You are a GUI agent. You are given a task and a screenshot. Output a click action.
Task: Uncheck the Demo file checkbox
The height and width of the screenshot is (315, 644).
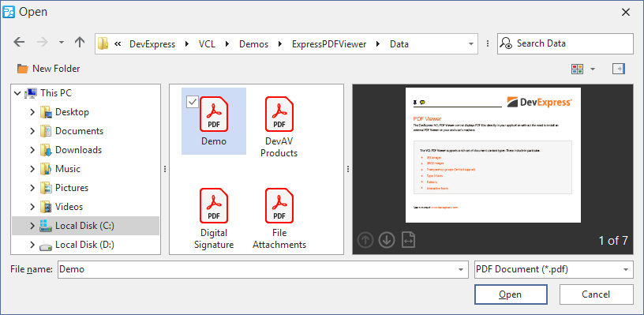click(193, 102)
